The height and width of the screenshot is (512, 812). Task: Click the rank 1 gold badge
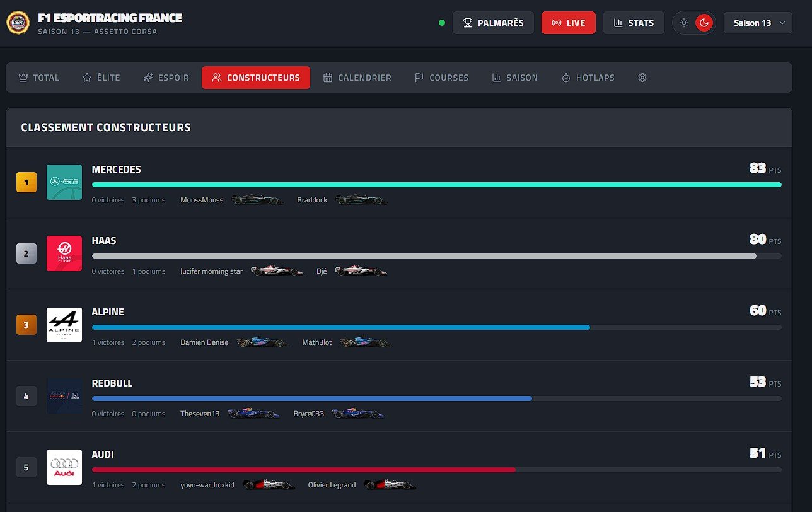click(x=26, y=183)
